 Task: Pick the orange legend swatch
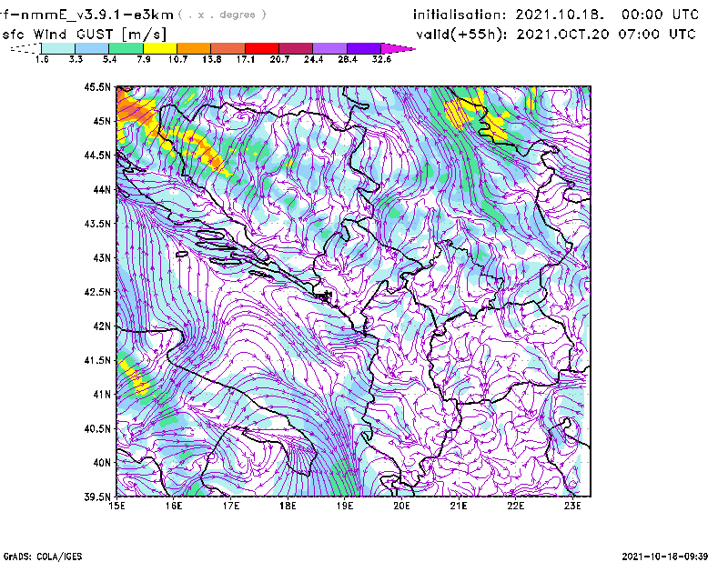[194, 48]
